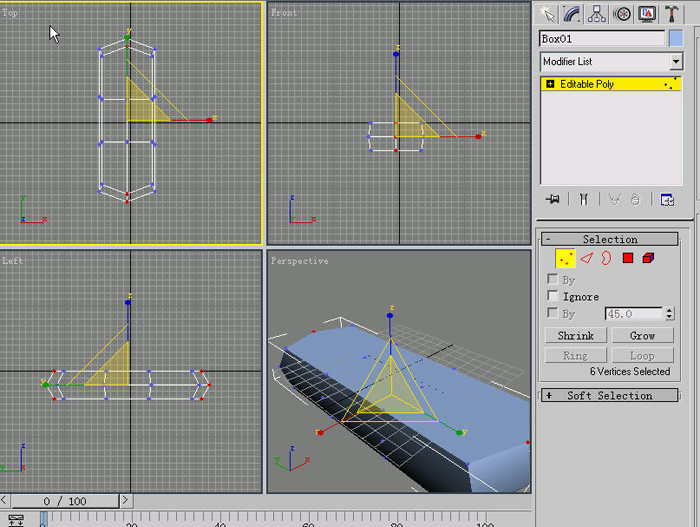Toggle the first By checkbox under Selection
Viewport: 700px width, 527px height.
click(553, 279)
